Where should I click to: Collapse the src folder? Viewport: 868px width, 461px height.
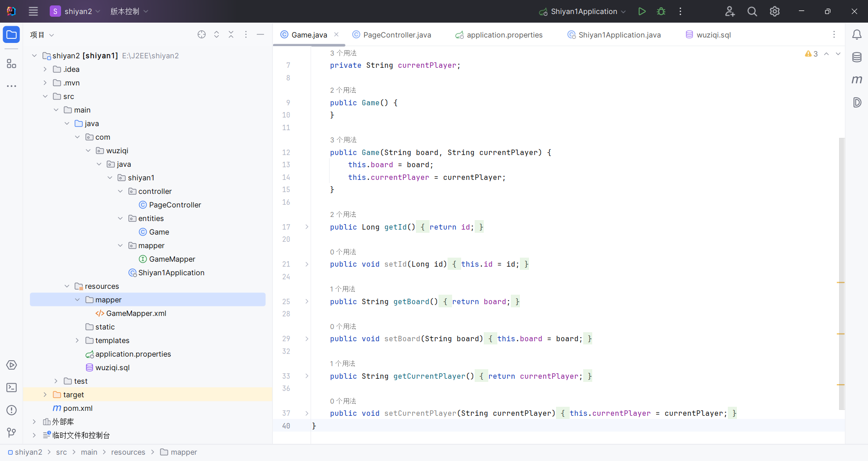45,96
